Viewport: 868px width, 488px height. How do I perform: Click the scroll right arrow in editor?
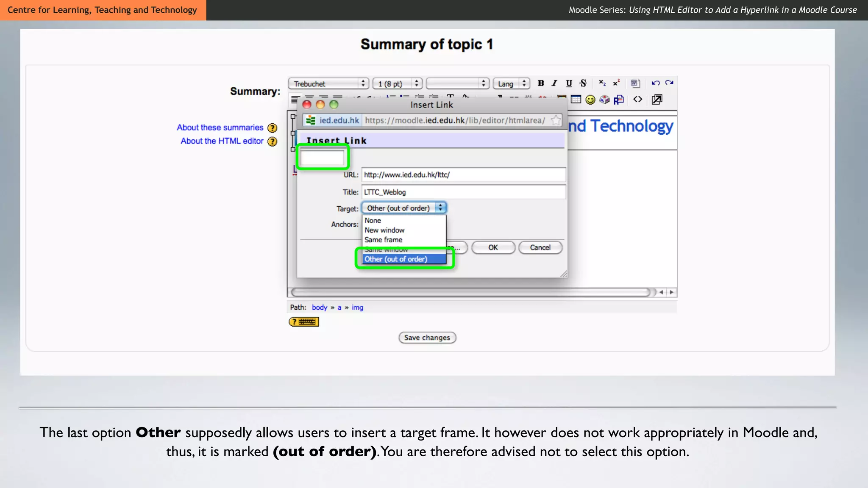[x=672, y=292]
